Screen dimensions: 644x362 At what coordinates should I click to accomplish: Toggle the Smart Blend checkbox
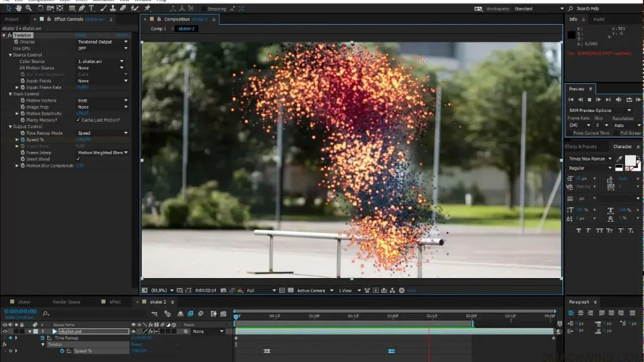click(78, 159)
